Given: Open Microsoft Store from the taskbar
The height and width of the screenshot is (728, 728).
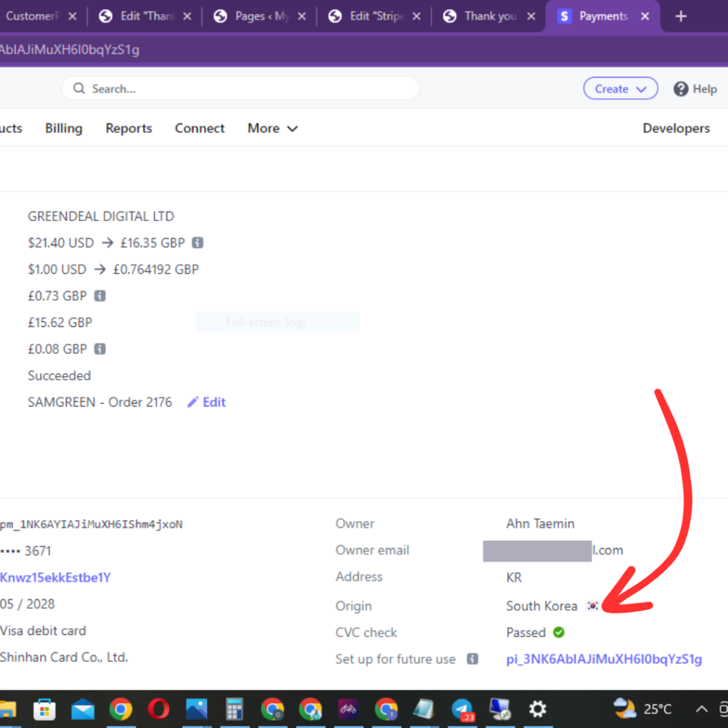Looking at the screenshot, I should [45, 709].
